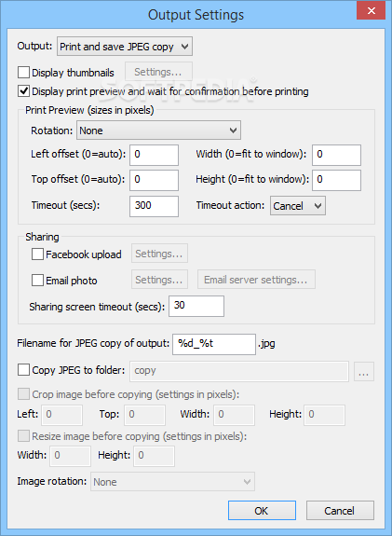Click the JPEG copy filename field
Viewport: 392px width, 536px height.
214,344
